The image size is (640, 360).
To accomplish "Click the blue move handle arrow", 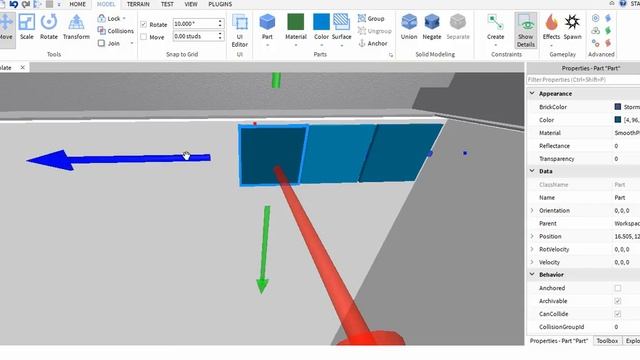I will [x=118, y=160].
